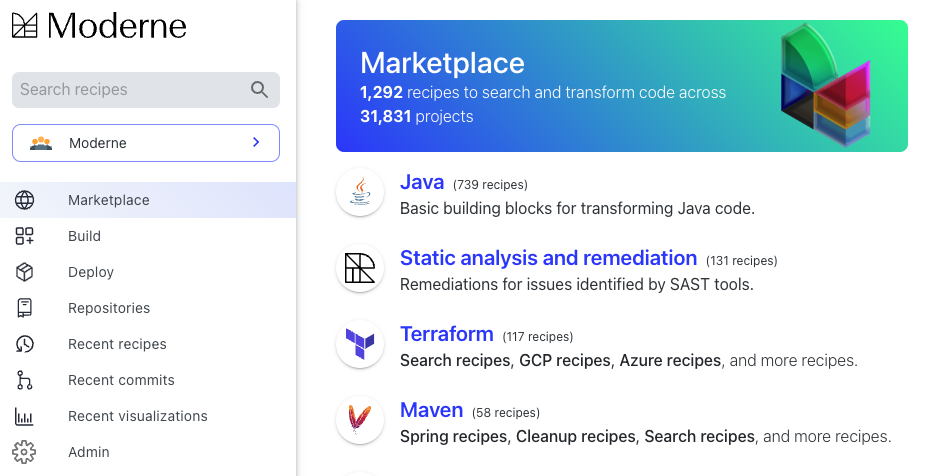Click the magnifying glass search icon
Screen dimensions: 931x476
[259, 90]
